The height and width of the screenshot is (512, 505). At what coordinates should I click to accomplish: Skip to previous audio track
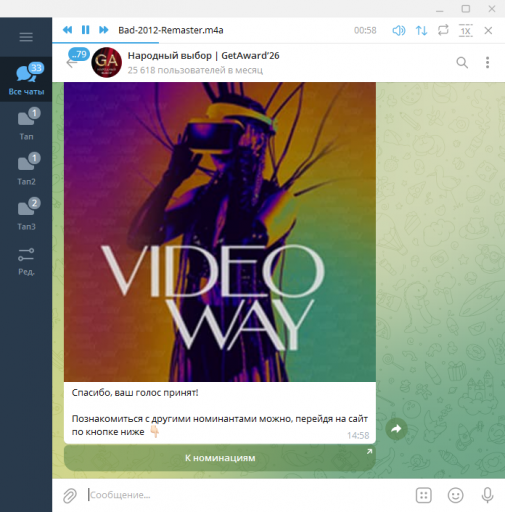point(67,30)
